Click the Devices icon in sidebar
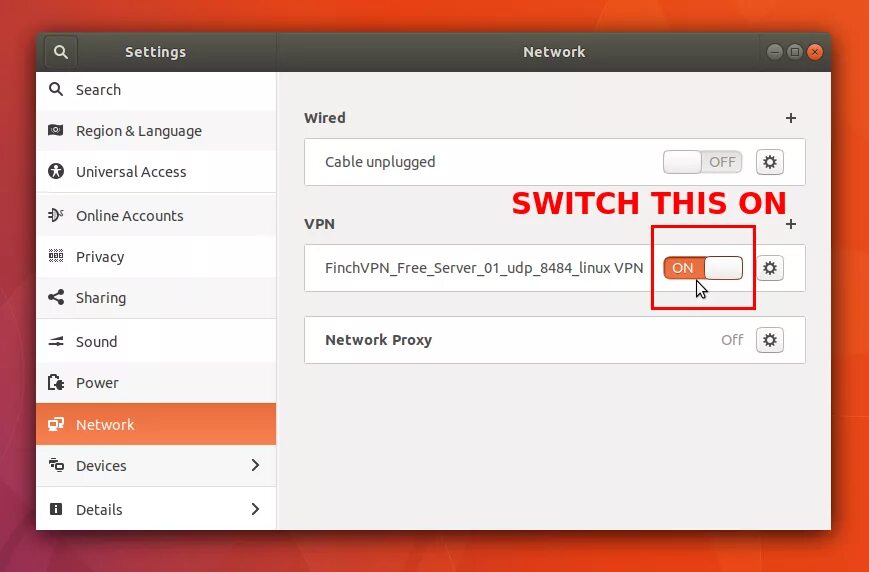This screenshot has height=572, width=869. tap(56, 465)
